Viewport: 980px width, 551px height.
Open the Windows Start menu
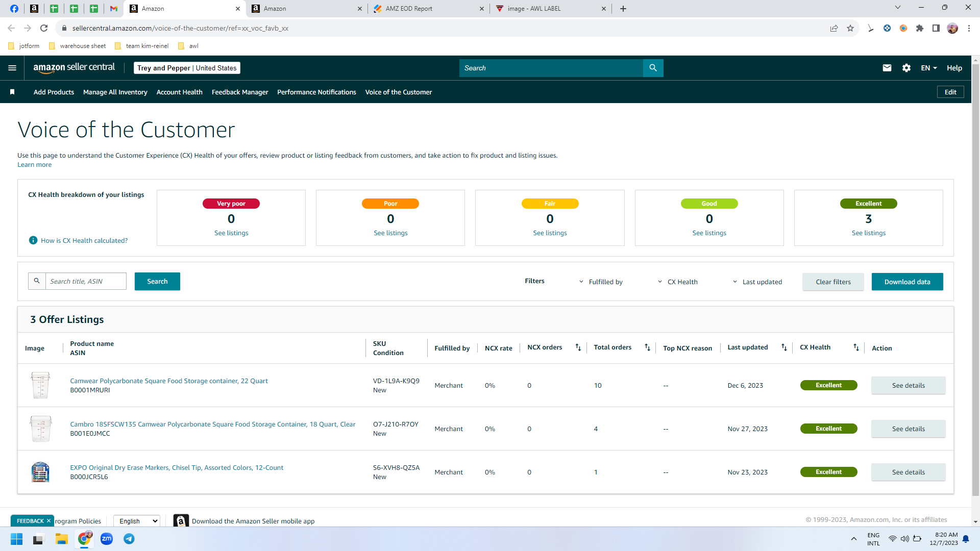[17, 539]
